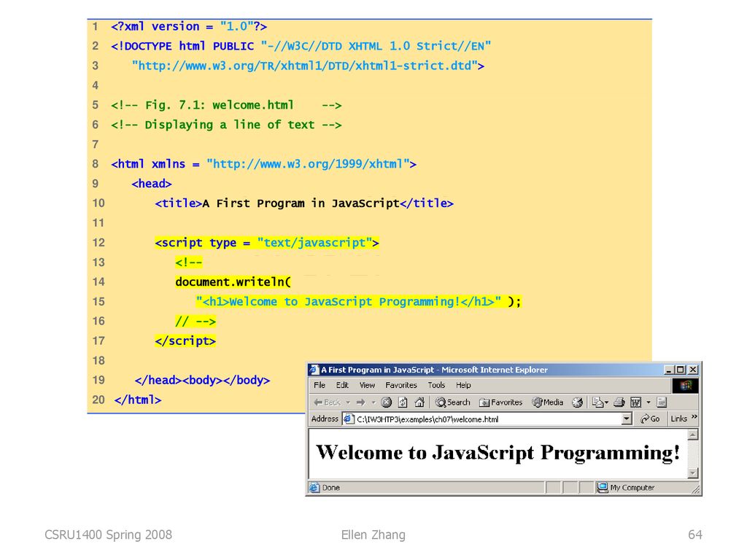
Task: Click the <html xmlns code line
Action: [263, 164]
